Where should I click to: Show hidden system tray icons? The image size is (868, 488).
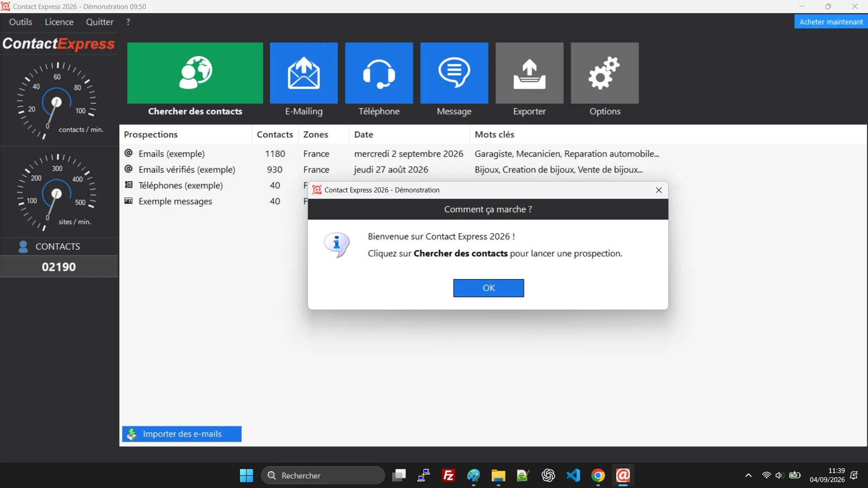[x=748, y=476]
